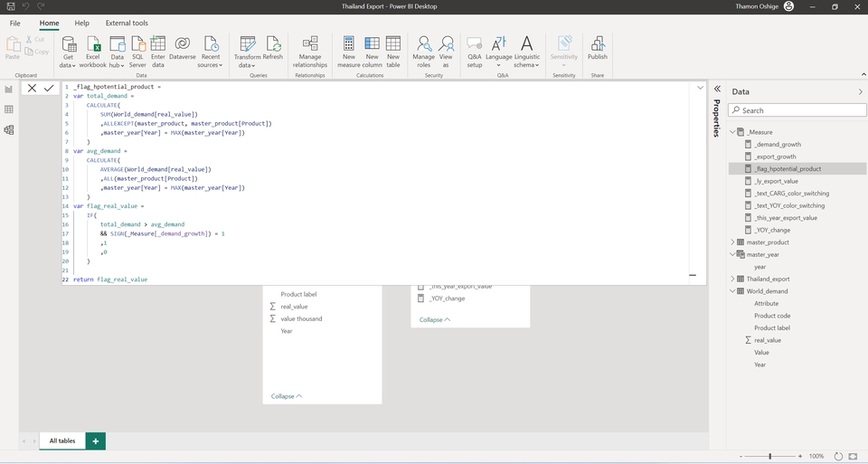Open Q&A setup
Viewport: 868px width, 464px height.
click(475, 52)
